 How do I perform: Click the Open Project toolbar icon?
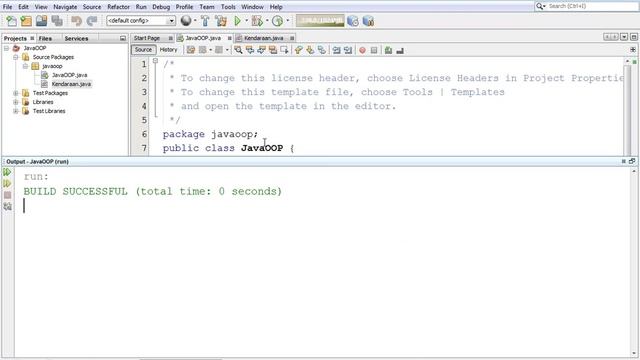click(x=41, y=21)
